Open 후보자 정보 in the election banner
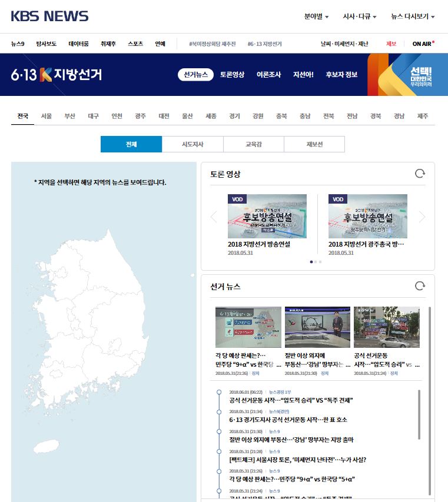This screenshot has width=448, height=502. tap(341, 75)
